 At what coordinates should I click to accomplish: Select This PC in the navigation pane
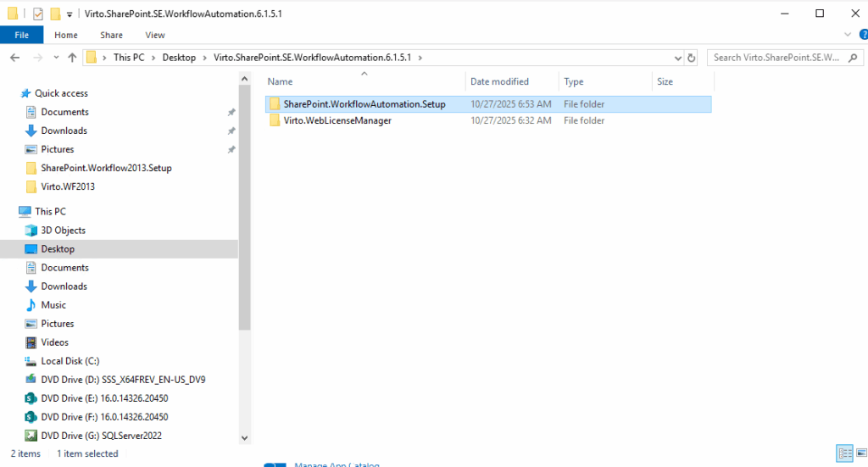(50, 211)
